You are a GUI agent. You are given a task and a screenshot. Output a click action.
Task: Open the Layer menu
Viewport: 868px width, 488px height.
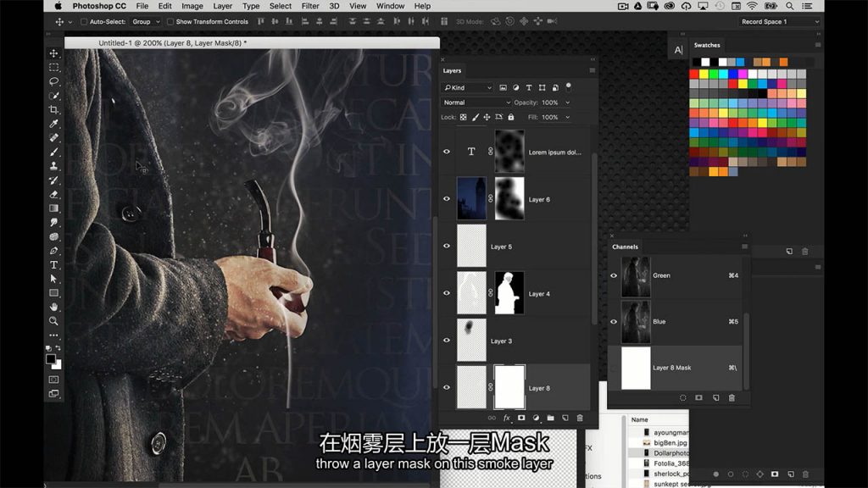(x=223, y=6)
